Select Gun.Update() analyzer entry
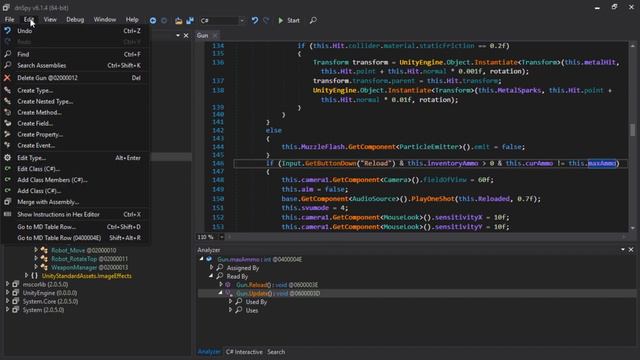 coord(278,293)
